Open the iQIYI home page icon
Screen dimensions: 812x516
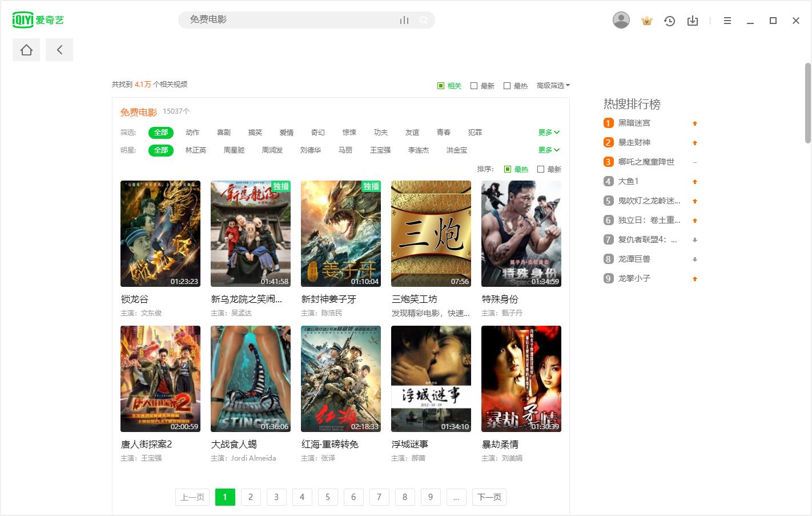(26, 50)
